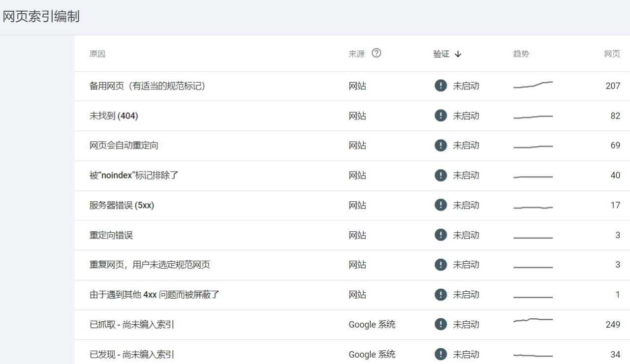Sort the table by 验证 column header
Image resolution: width=630 pixels, height=364 pixels.
[x=441, y=54]
